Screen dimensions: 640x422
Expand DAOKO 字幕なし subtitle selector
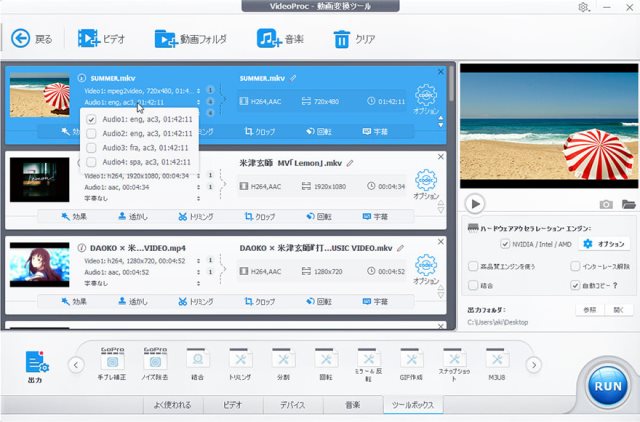pos(198,283)
